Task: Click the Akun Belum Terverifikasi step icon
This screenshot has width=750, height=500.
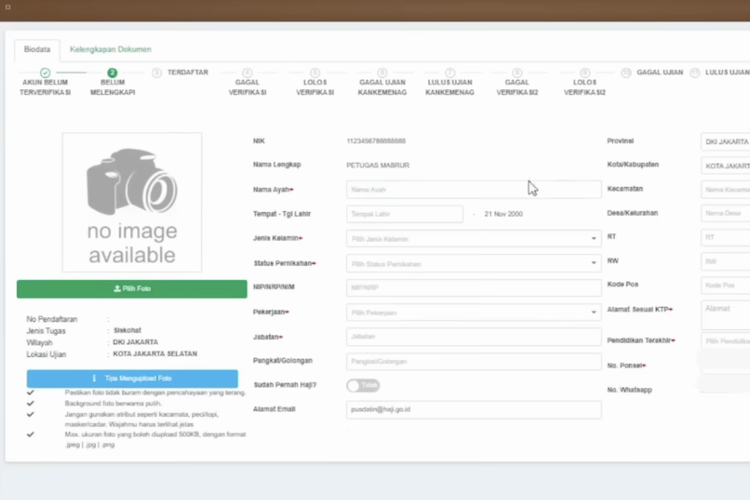Action: click(x=45, y=73)
